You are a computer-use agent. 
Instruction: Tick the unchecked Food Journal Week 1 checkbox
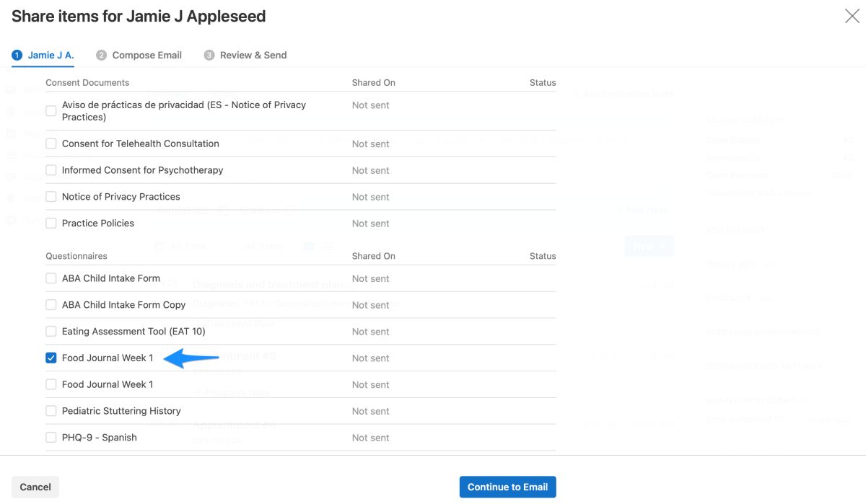tap(51, 384)
